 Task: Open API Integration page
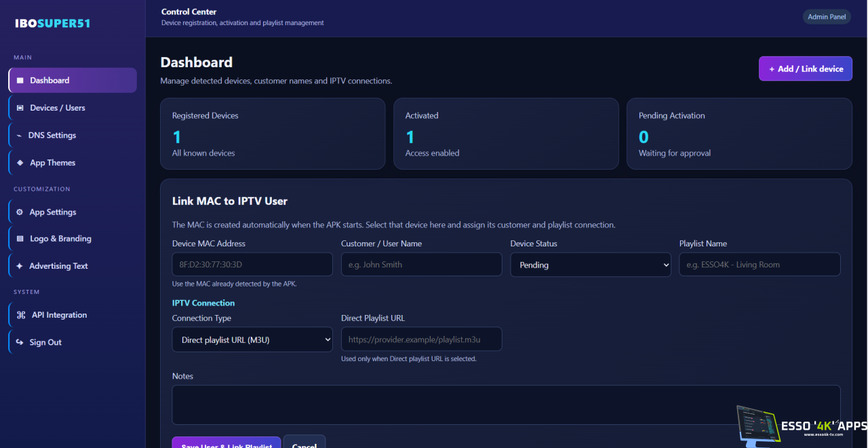coord(73,315)
